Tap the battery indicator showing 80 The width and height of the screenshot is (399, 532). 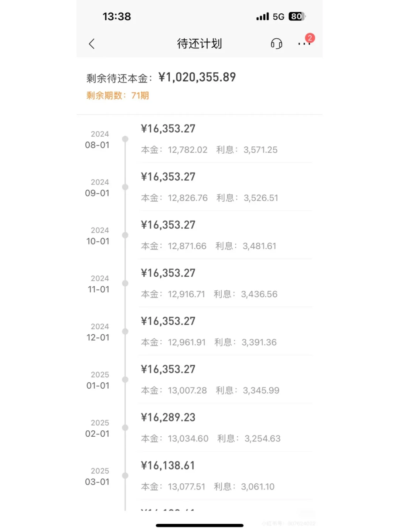click(297, 17)
